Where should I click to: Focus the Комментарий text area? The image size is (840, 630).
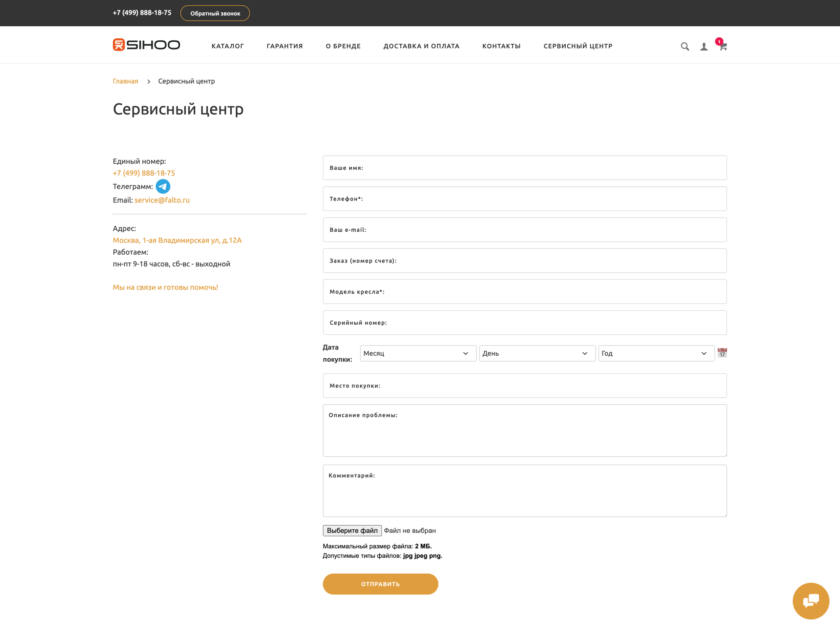point(524,491)
